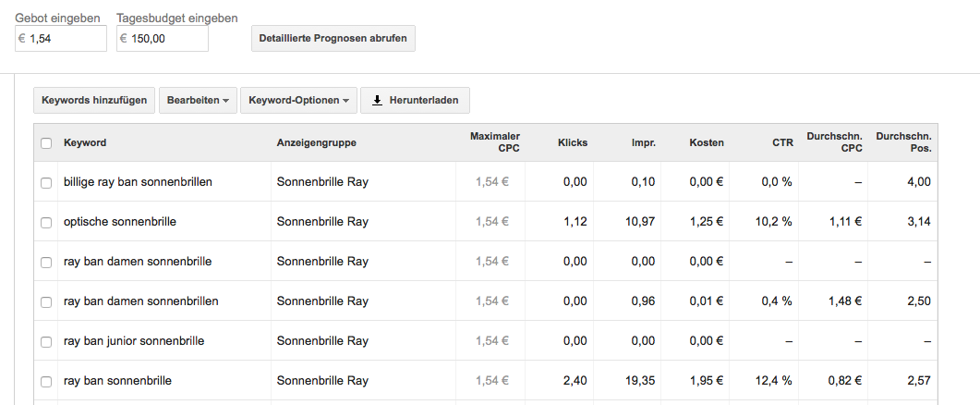Click the Herunterladen download button

(x=415, y=100)
